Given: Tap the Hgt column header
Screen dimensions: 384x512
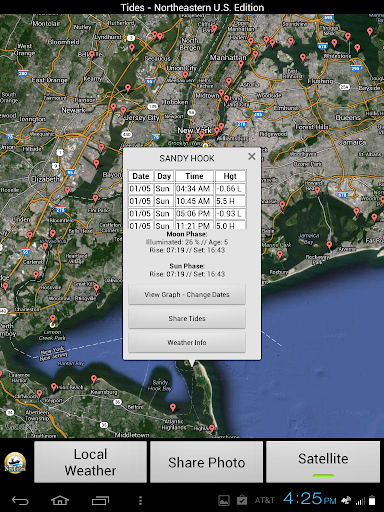Looking at the screenshot, I should (x=230, y=176).
